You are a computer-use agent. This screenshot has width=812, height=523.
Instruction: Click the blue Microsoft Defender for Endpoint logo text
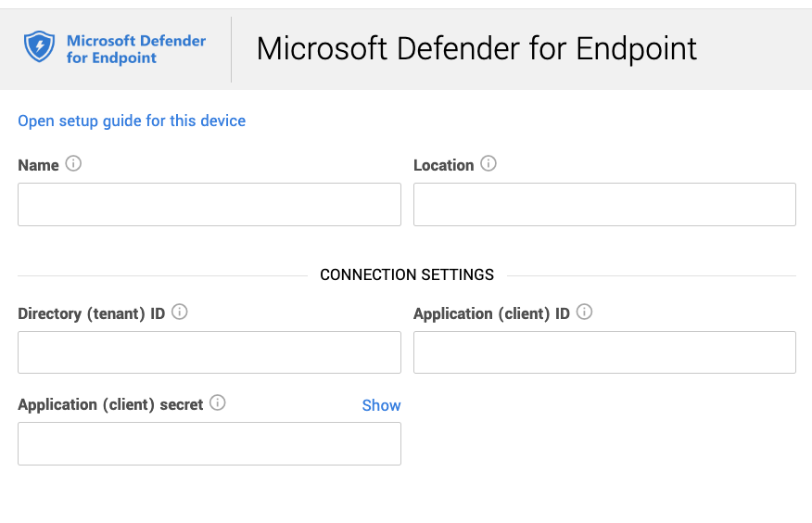136,49
